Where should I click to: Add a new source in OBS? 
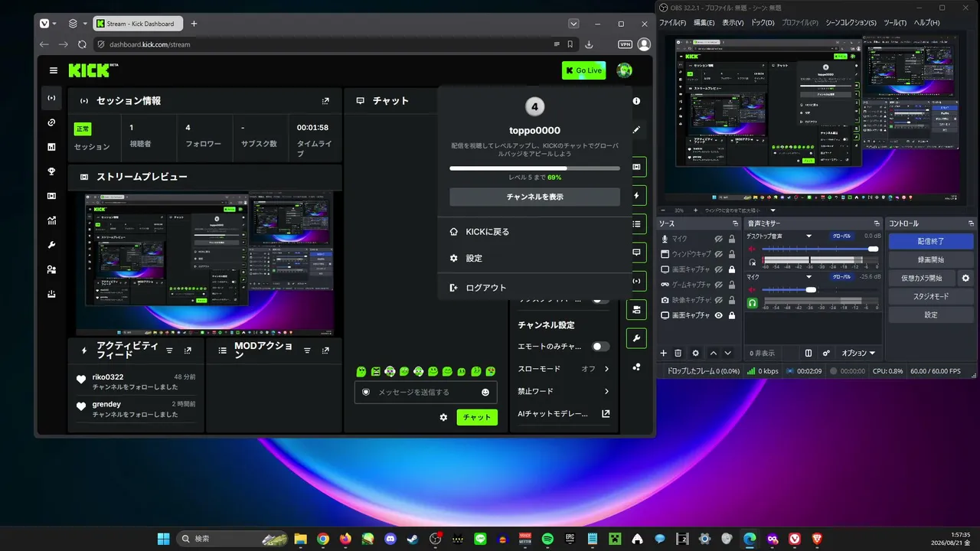pos(664,354)
